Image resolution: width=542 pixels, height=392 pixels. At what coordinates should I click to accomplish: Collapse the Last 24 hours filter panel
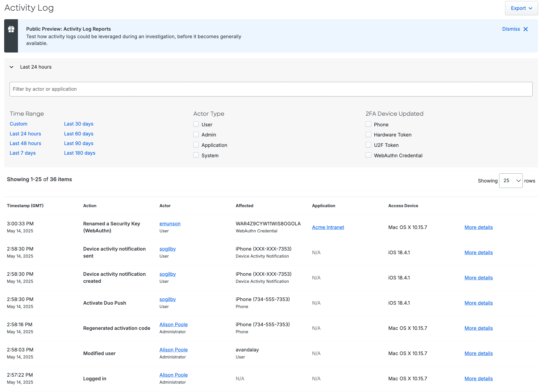pyautogui.click(x=11, y=67)
